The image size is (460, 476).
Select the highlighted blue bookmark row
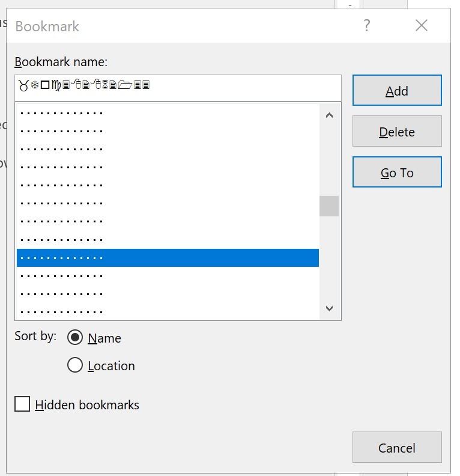click(168, 258)
